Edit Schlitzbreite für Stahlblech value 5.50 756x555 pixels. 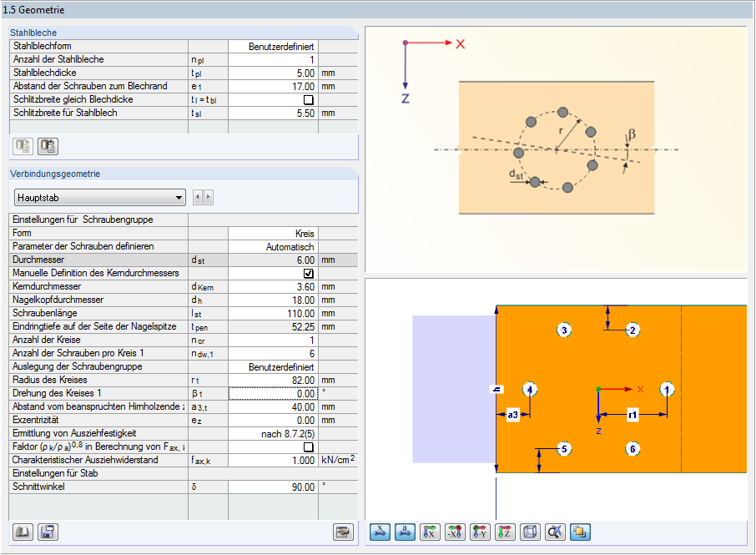pyautogui.click(x=273, y=114)
